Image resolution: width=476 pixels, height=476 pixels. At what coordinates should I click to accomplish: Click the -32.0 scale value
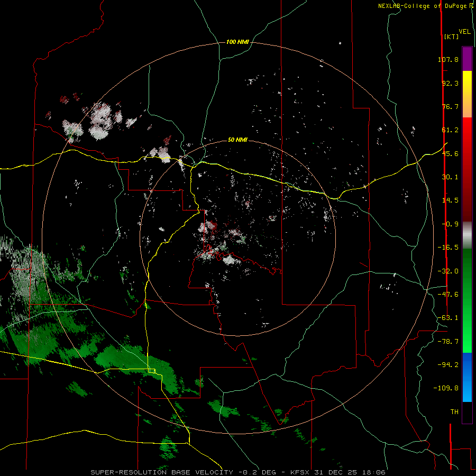pyautogui.click(x=448, y=271)
